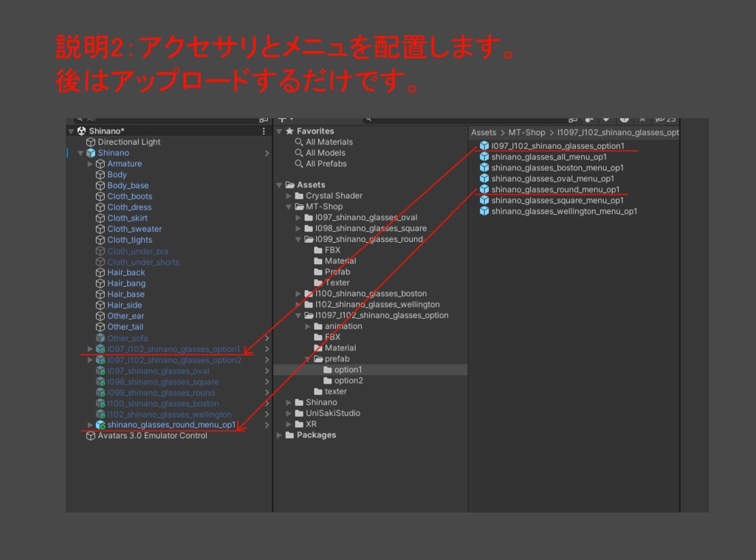This screenshot has height=560, width=756.
Task: Click the Favorites star icon
Action: tap(289, 131)
